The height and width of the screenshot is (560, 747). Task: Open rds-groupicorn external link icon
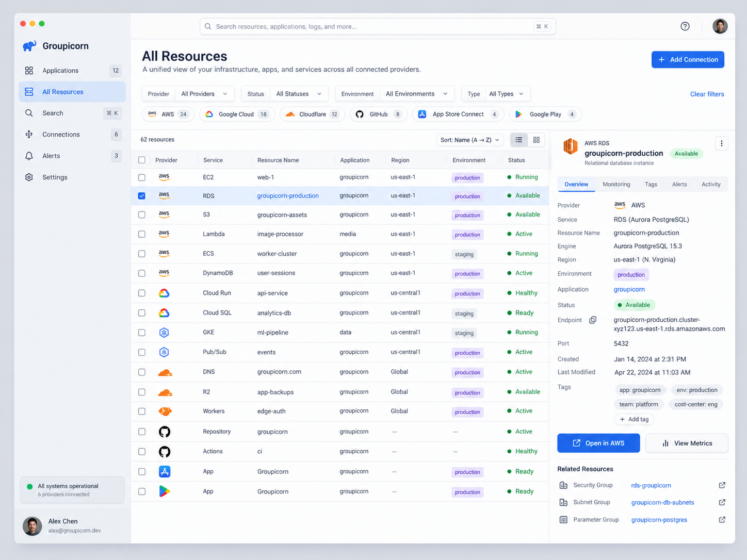click(722, 485)
